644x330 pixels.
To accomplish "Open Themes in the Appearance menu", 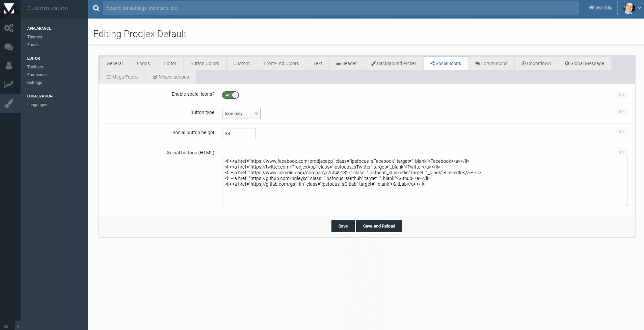I will pos(34,37).
